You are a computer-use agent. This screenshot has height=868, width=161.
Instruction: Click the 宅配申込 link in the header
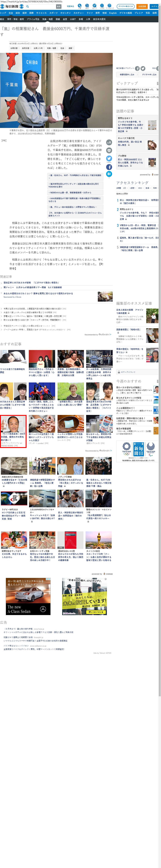point(70,6)
